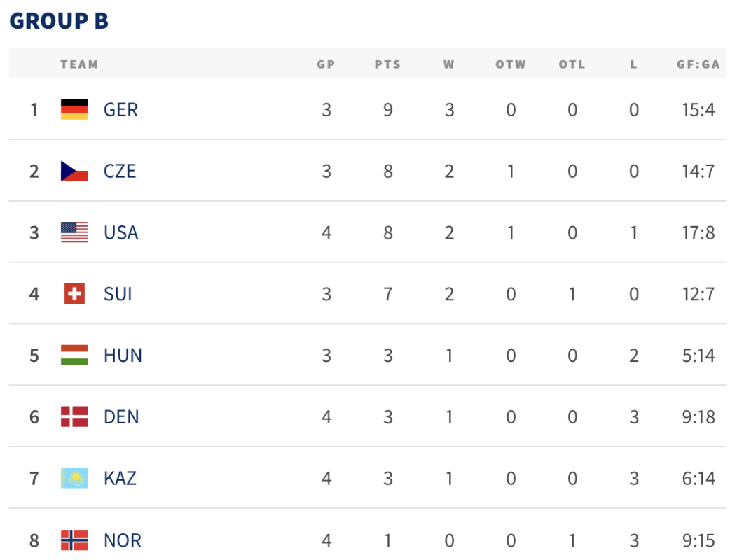The width and height of the screenshot is (737, 560).
Task: Open the NOR team link
Action: point(122,540)
